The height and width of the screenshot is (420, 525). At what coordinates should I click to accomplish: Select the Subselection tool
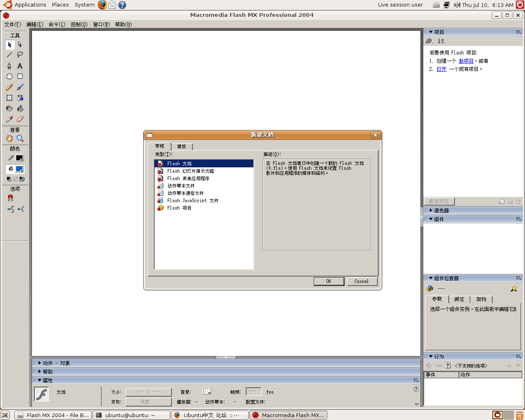point(20,44)
